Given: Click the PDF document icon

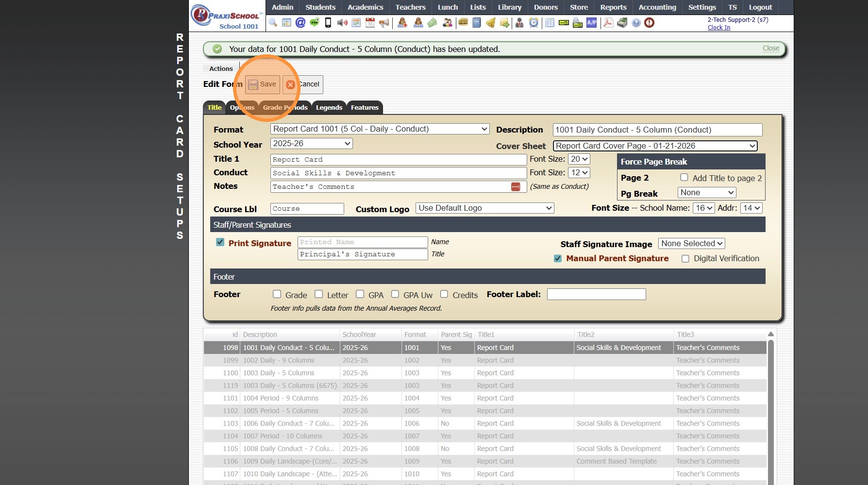Looking at the screenshot, I should click(608, 23).
